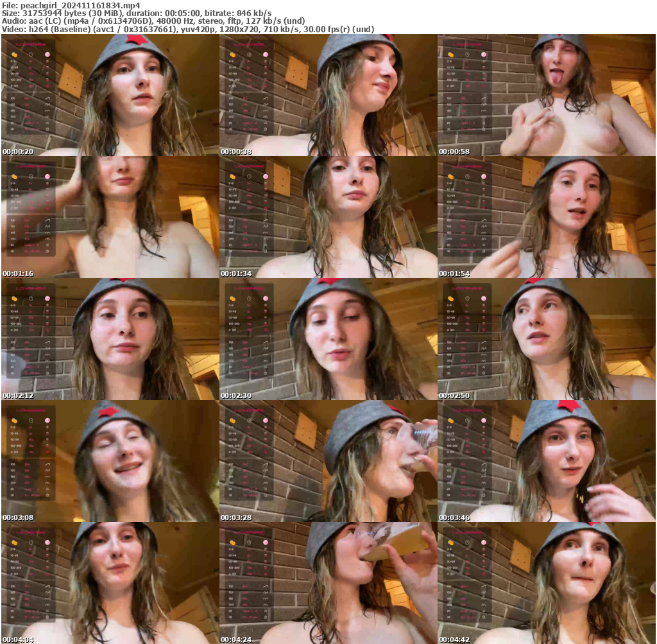Screen dimensions: 657x644
Task: Select the highest vibration level bar icon
Action: coord(47,87)
